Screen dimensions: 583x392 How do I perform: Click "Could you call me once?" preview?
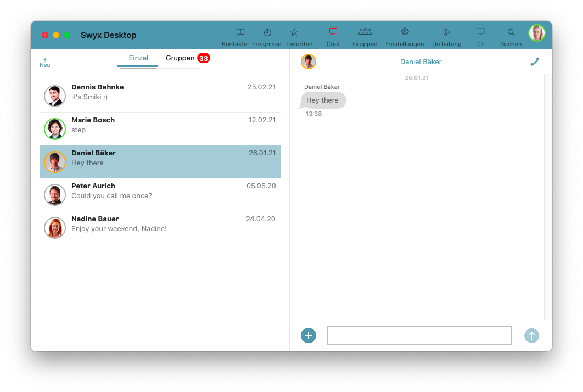111,196
